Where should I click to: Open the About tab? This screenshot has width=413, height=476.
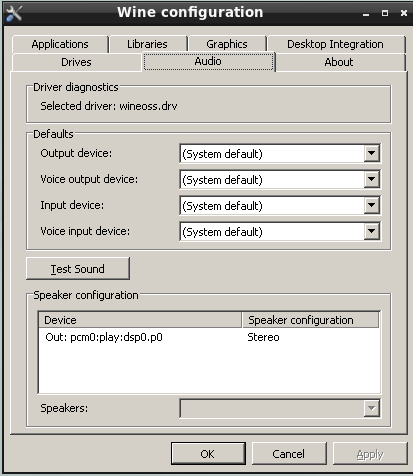pos(339,62)
